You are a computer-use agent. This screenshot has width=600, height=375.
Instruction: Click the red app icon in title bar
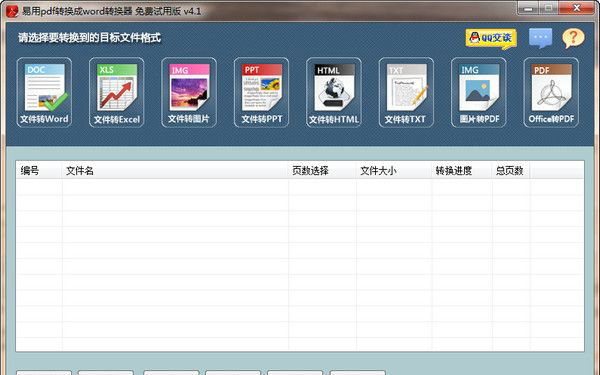12,11
